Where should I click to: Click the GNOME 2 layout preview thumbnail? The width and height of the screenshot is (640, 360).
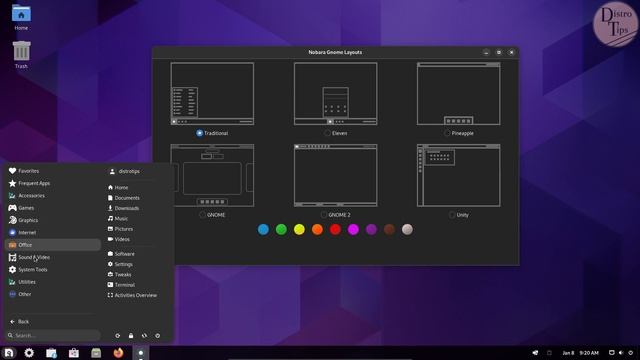(x=336, y=175)
